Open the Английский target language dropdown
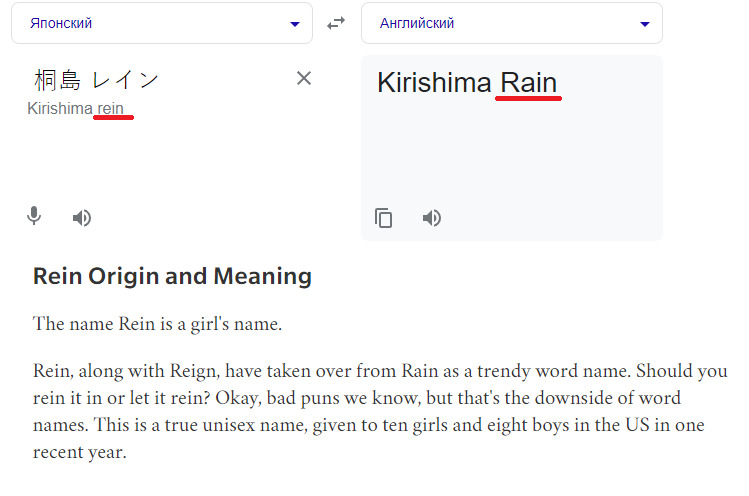The width and height of the screenshot is (749, 496). (x=500, y=23)
